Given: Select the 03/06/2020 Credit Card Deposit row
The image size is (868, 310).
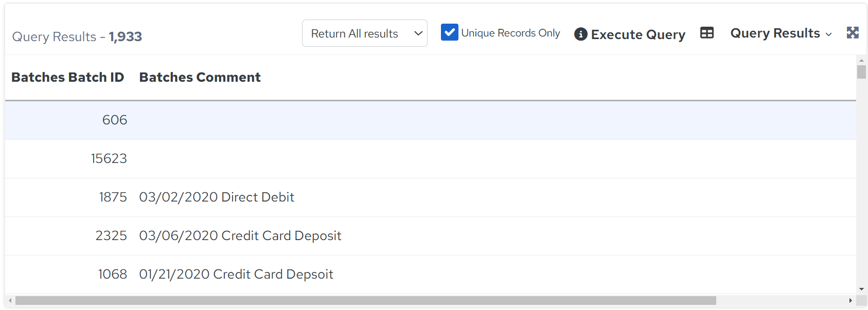Looking at the screenshot, I should click(431, 236).
